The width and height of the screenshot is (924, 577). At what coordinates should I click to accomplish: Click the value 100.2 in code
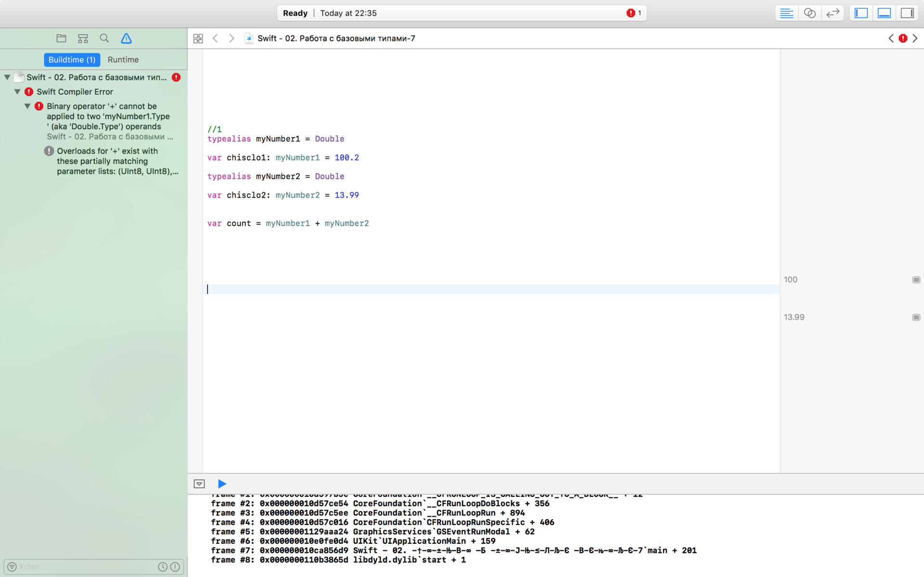click(x=346, y=157)
